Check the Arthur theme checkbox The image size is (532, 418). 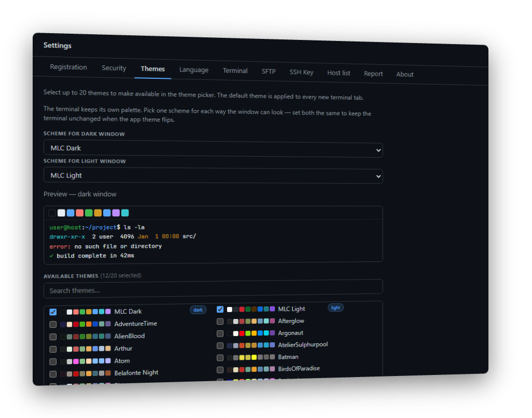pyautogui.click(x=53, y=349)
